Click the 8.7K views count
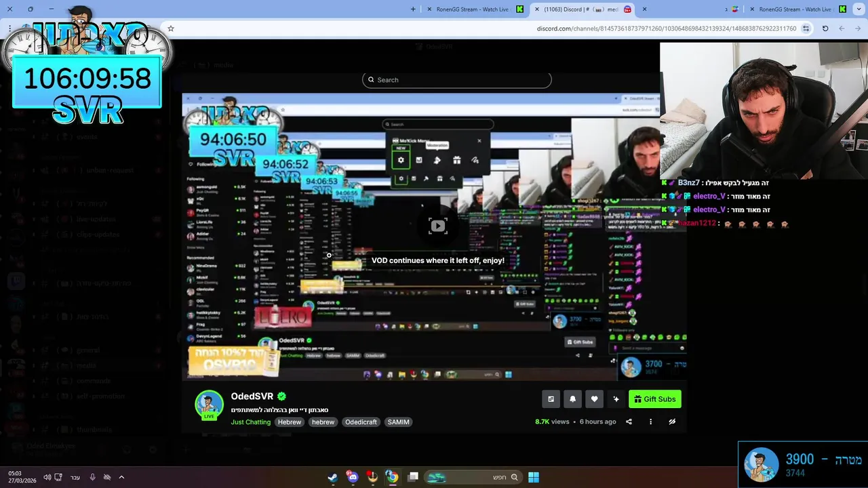868x488 pixels. pyautogui.click(x=552, y=422)
